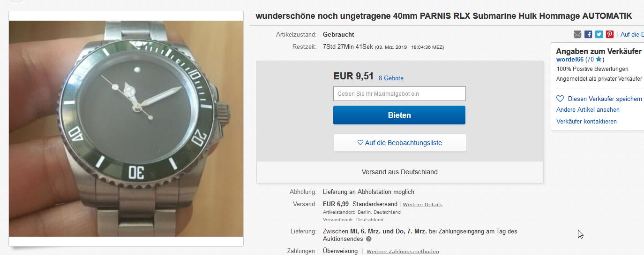The height and width of the screenshot is (255, 644).
Task: Share listing on Facebook
Action: pos(588,34)
